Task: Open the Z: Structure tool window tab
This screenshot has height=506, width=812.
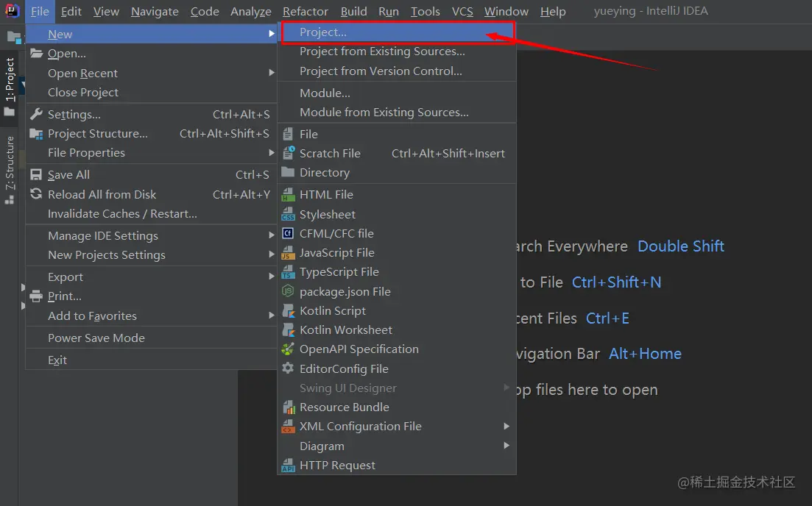Action: (10, 170)
